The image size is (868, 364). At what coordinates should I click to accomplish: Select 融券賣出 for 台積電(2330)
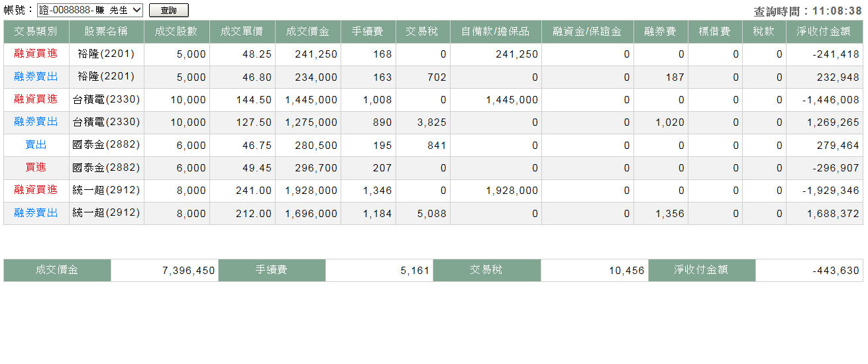click(x=36, y=122)
